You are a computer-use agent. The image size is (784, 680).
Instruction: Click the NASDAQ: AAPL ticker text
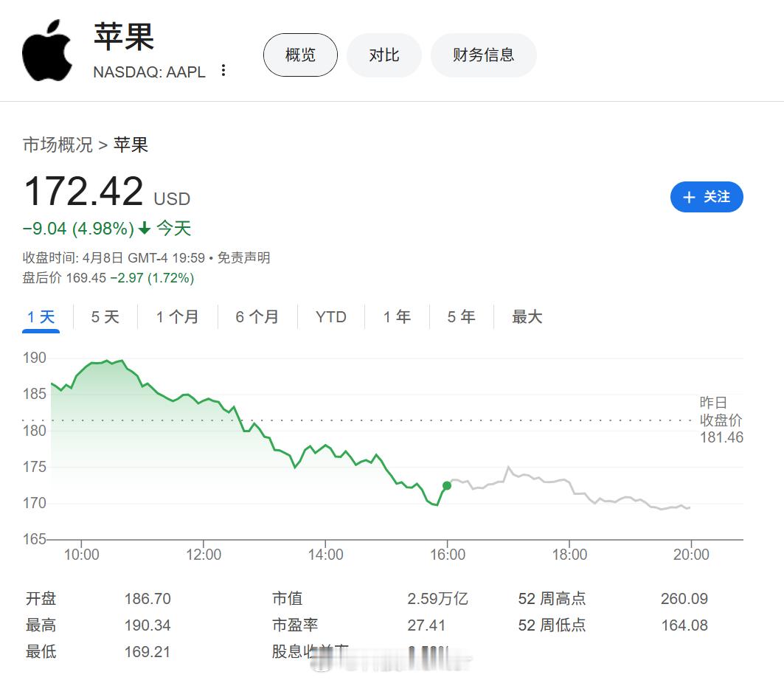150,72
